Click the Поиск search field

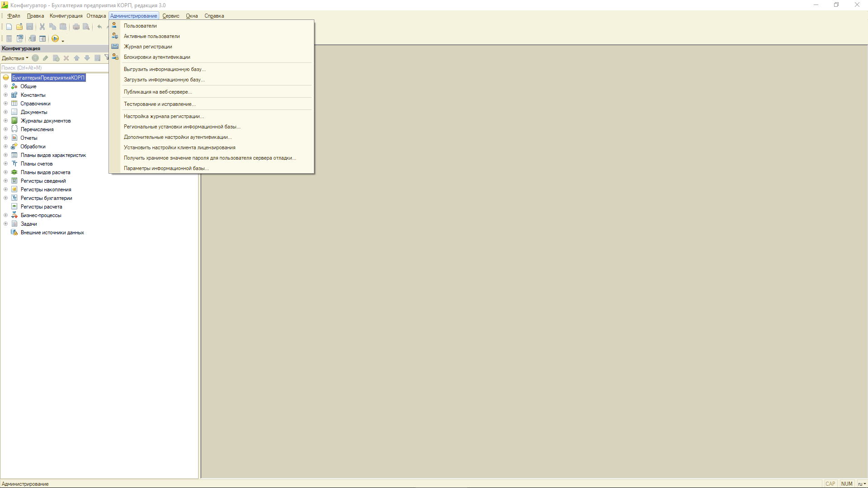tap(54, 68)
